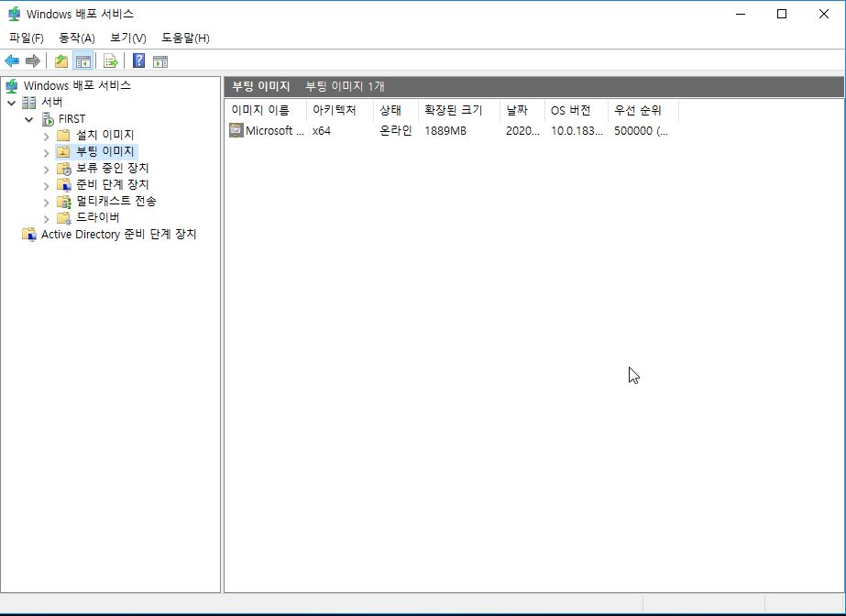Click the 1889MB size cell
The image size is (846, 616).
click(445, 130)
